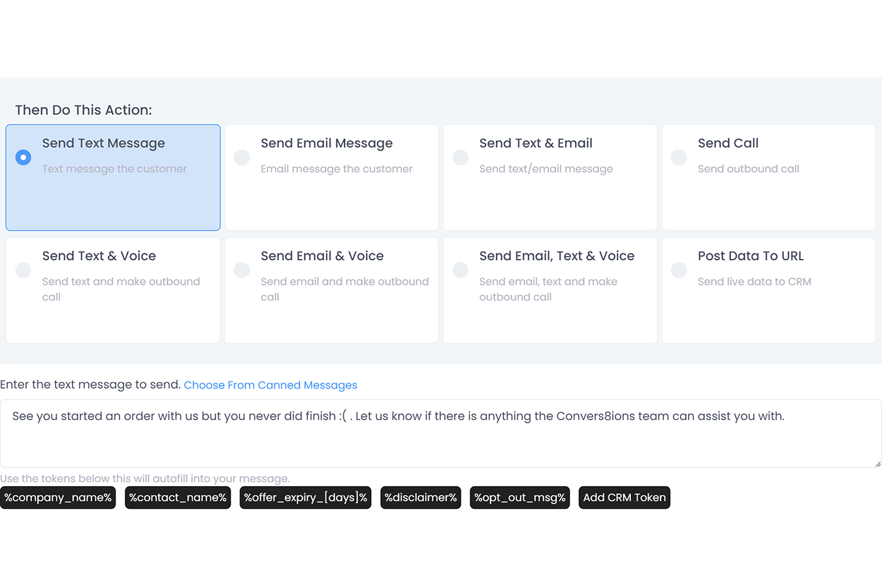Insert the %disclaimer% token
This screenshot has height=588, width=882.
tap(420, 497)
